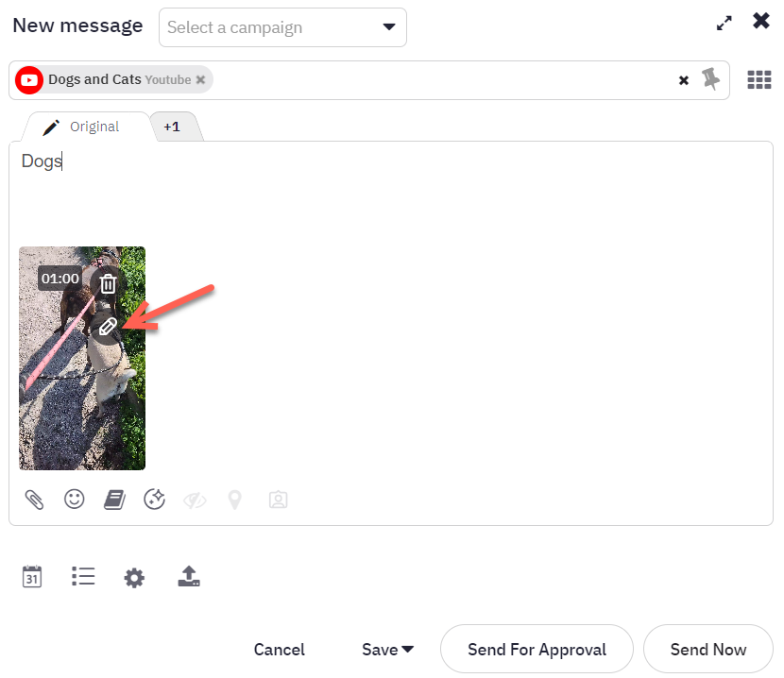Toggle the crossed-out eye visibility icon
This screenshot has height=678, width=784.
(195, 500)
